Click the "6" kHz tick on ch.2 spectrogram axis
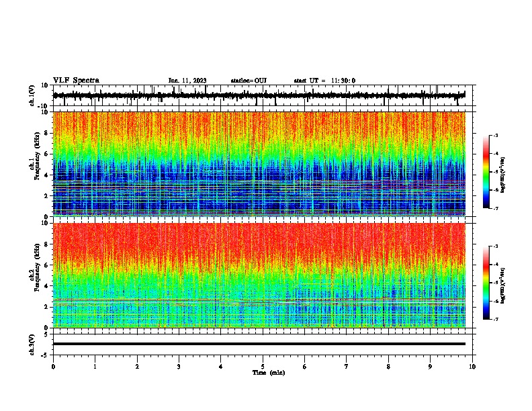This screenshot has height=411, width=532. [46, 265]
